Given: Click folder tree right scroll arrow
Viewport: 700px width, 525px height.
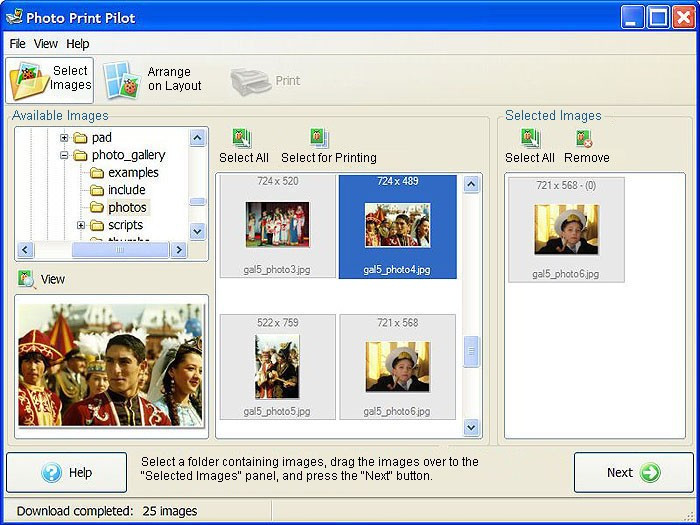Looking at the screenshot, I should click(179, 250).
